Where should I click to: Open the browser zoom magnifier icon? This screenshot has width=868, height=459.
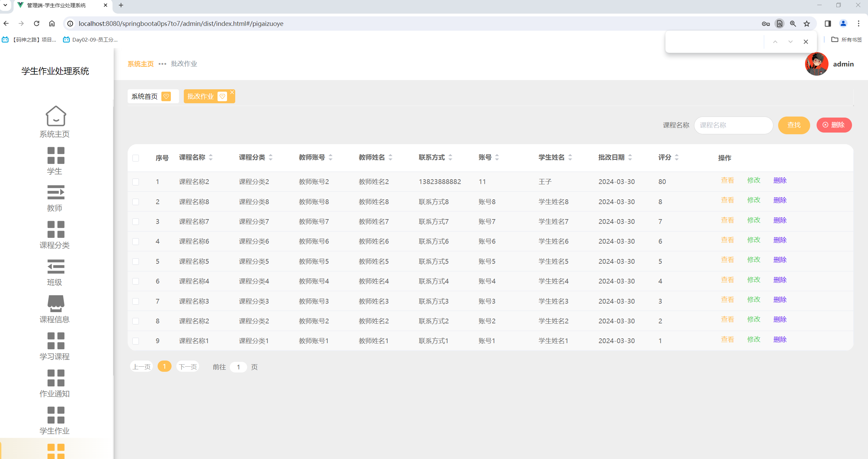coord(793,24)
